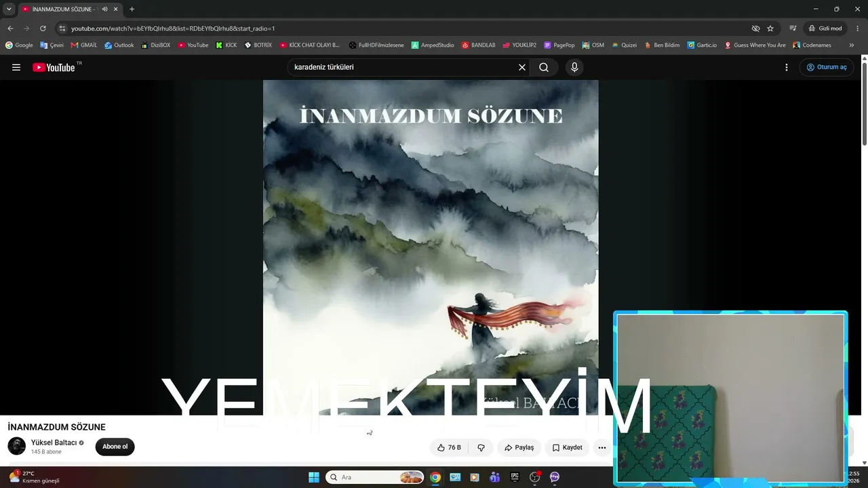
Task: Dislike the video with thumbs down
Action: (481, 447)
